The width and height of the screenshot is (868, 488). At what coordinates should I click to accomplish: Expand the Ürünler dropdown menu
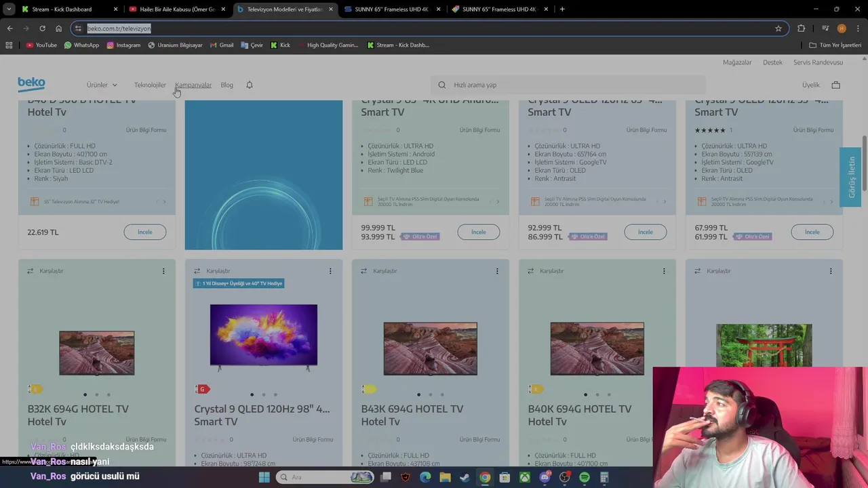pos(102,85)
